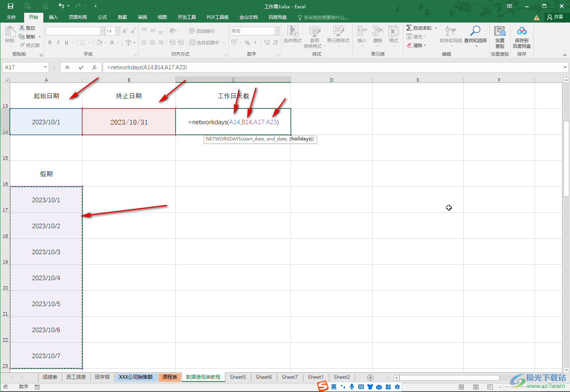This screenshot has height=392, width=570.
Task: Open the font color A dropdown
Action: pyautogui.click(x=118, y=43)
